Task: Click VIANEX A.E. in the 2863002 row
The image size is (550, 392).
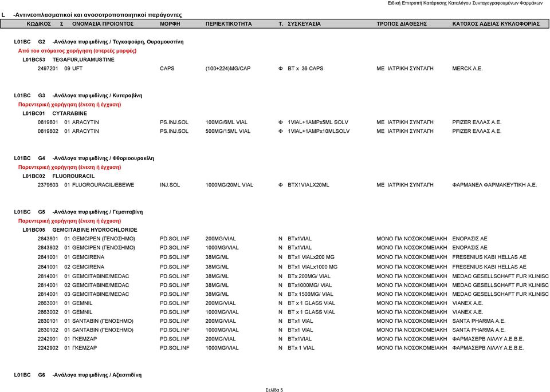Action: pos(467,312)
